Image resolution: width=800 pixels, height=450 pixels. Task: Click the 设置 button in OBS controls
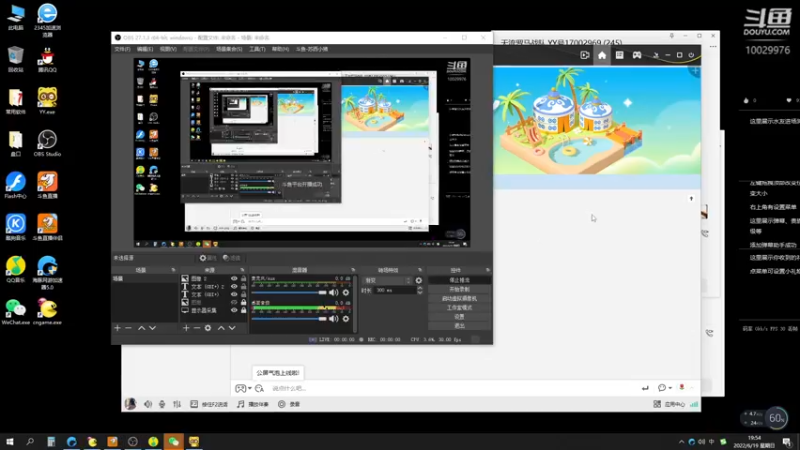(459, 317)
